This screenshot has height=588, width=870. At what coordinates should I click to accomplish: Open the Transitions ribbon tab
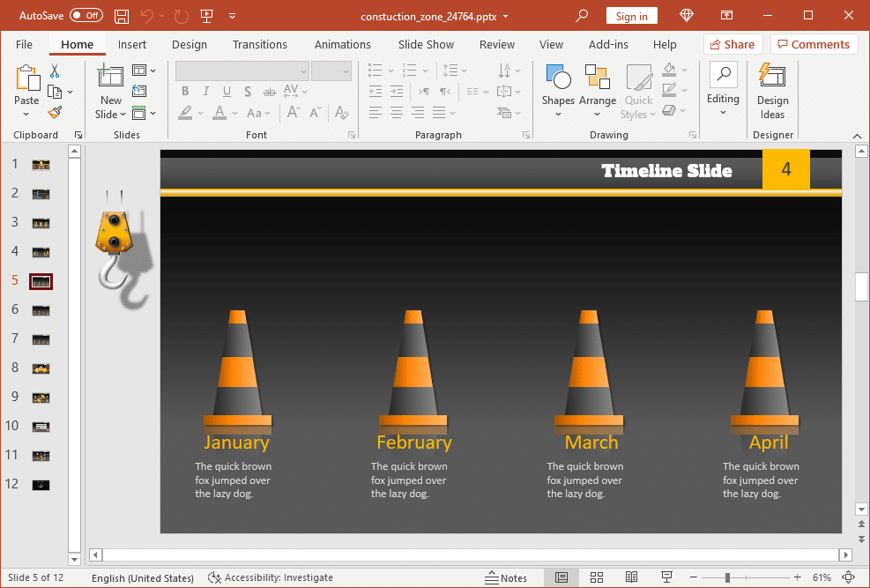tap(260, 44)
